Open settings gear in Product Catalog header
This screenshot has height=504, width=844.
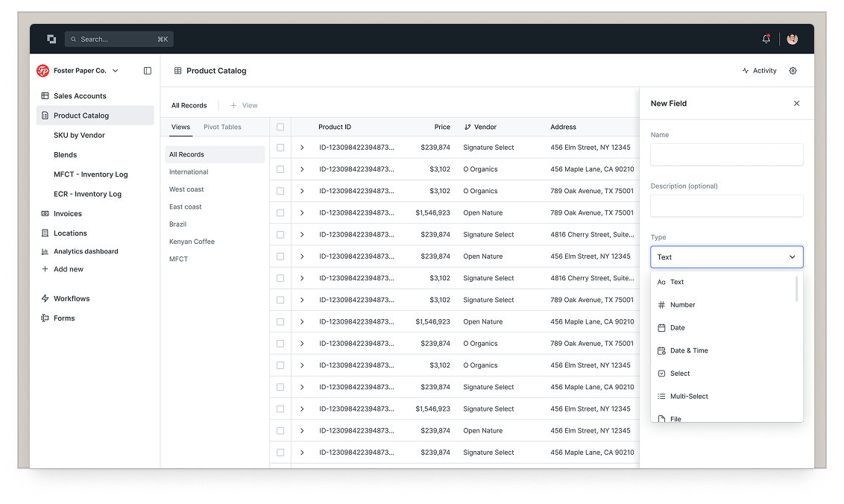click(793, 71)
